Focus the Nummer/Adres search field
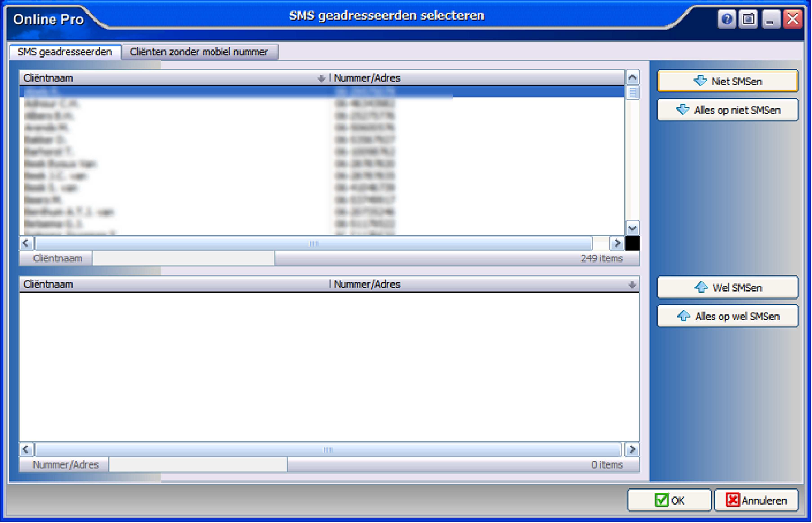 (x=198, y=465)
